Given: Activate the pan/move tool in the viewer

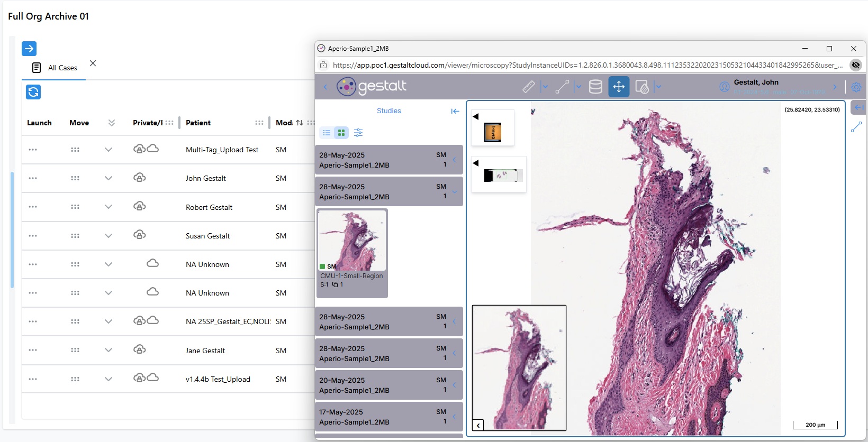Looking at the screenshot, I should (x=619, y=87).
